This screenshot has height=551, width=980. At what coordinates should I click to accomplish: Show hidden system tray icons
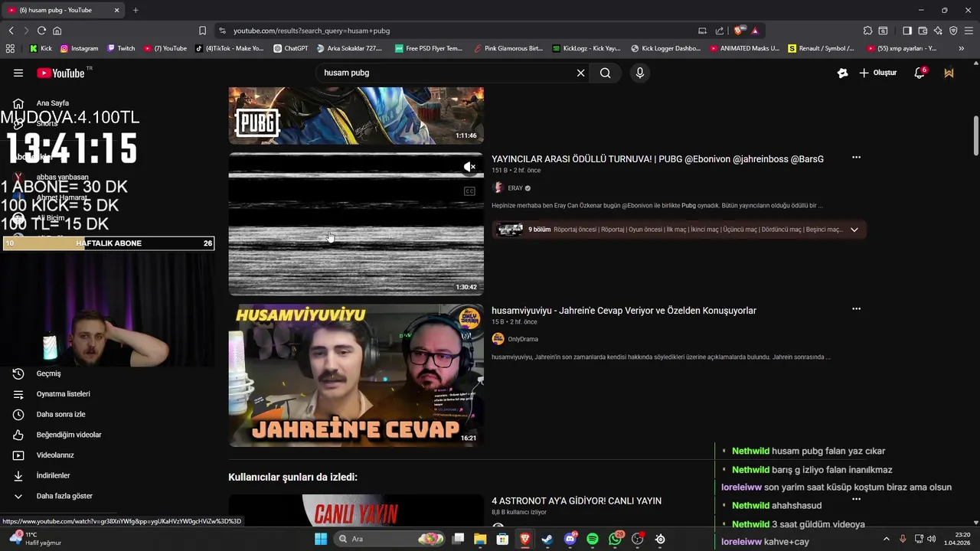click(x=887, y=539)
